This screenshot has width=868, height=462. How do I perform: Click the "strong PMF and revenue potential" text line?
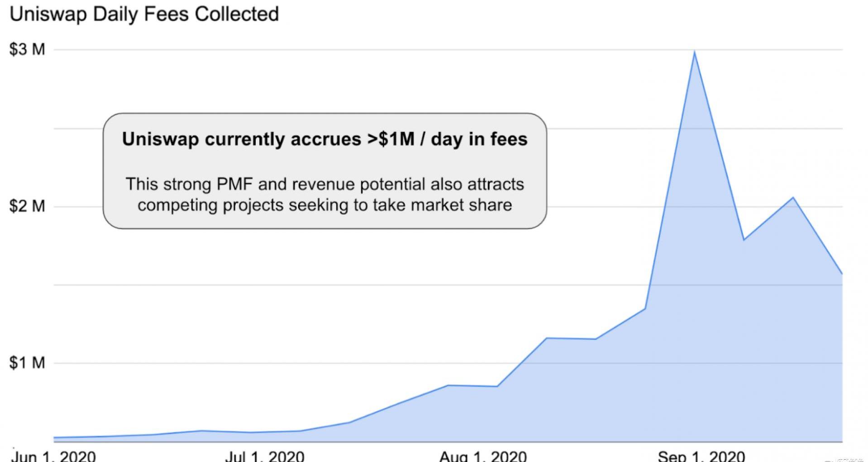pyautogui.click(x=324, y=184)
